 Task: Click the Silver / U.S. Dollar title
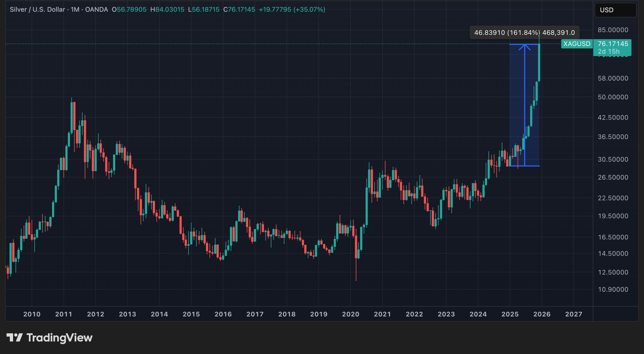[x=37, y=10]
